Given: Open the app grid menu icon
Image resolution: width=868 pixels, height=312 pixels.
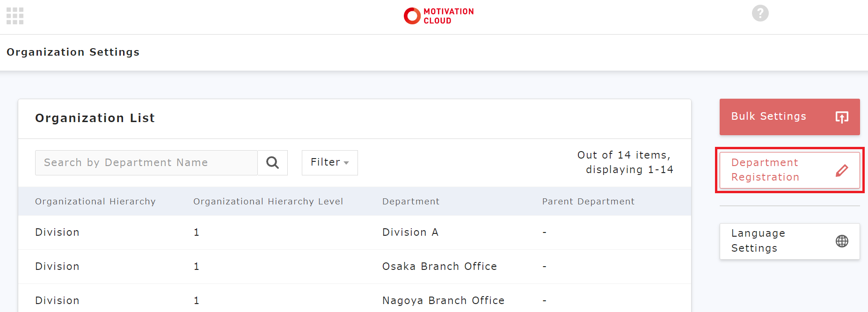Looking at the screenshot, I should (x=15, y=16).
